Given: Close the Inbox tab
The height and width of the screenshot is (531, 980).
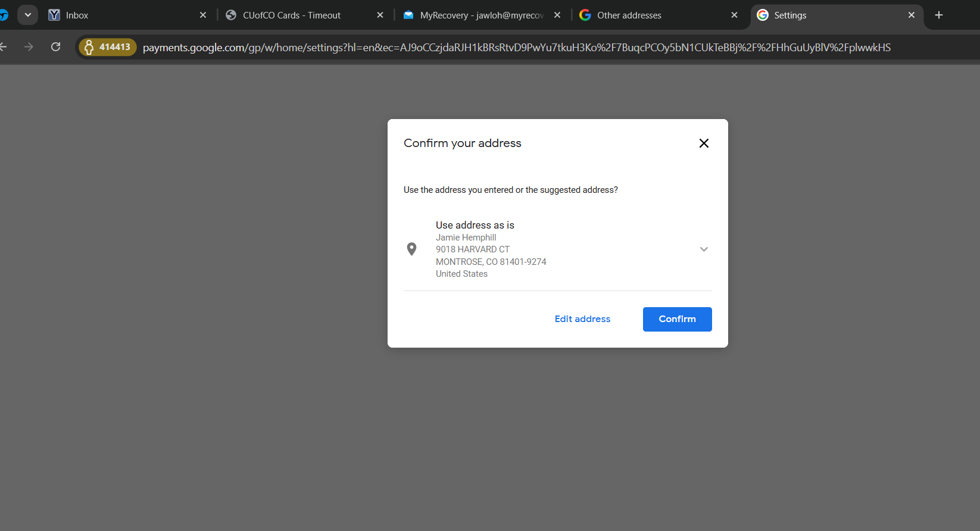Looking at the screenshot, I should pyautogui.click(x=203, y=15).
